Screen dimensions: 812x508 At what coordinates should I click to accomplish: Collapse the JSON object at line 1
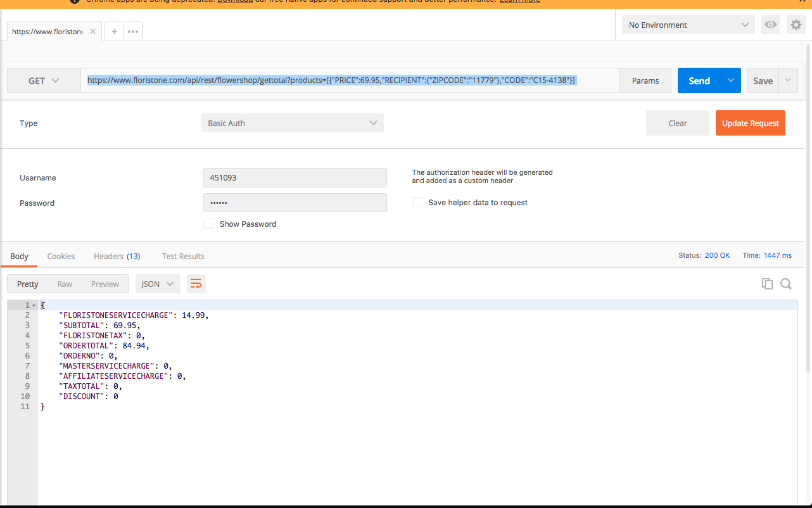pyautogui.click(x=34, y=305)
